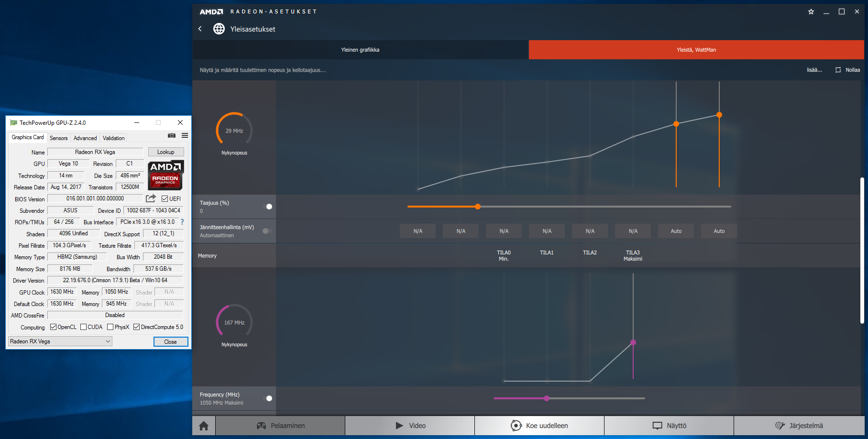Open the Järjestelmä section

[x=799, y=426]
